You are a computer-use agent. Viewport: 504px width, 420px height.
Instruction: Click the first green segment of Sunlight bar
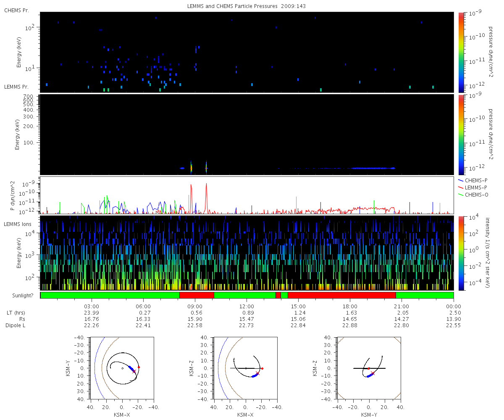pyautogui.click(x=110, y=295)
